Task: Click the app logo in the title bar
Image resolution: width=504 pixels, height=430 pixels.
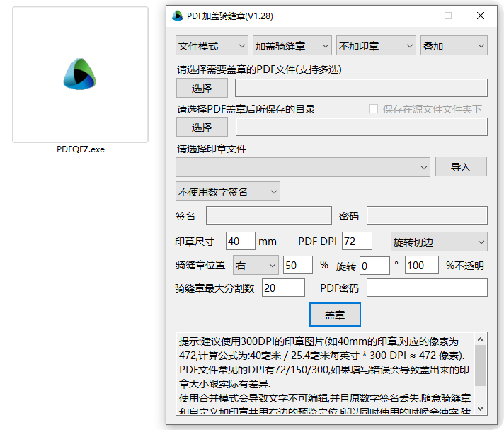Action: coord(177,16)
